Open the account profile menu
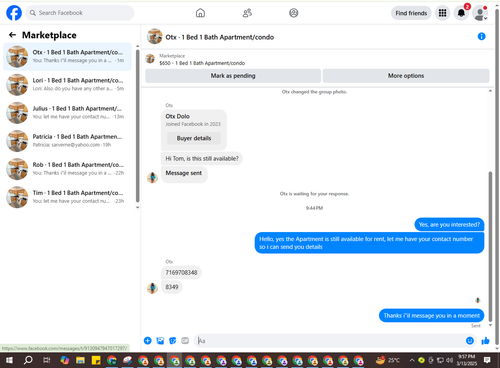Image resolution: width=500 pixels, height=368 pixels. [x=480, y=13]
